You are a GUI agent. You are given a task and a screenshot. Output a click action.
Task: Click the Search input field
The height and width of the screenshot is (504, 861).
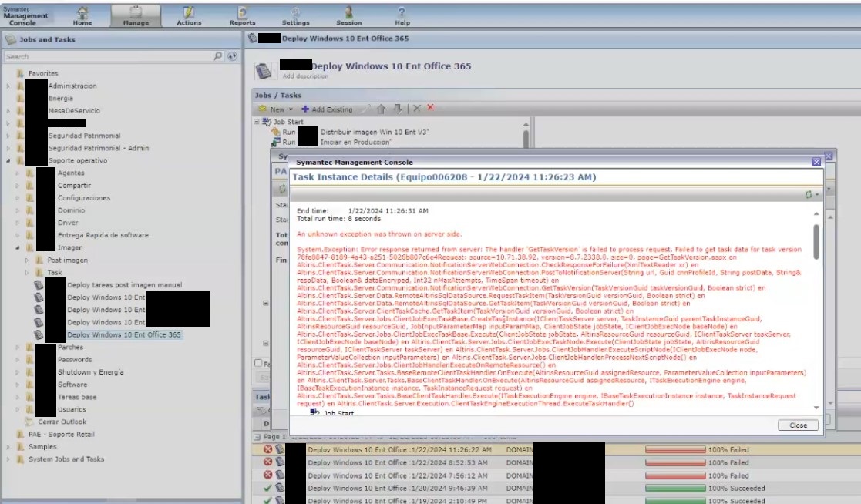click(x=108, y=56)
